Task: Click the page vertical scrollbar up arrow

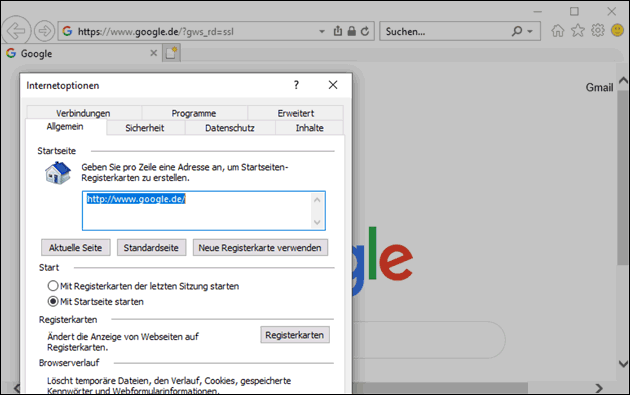Action: 623,81
